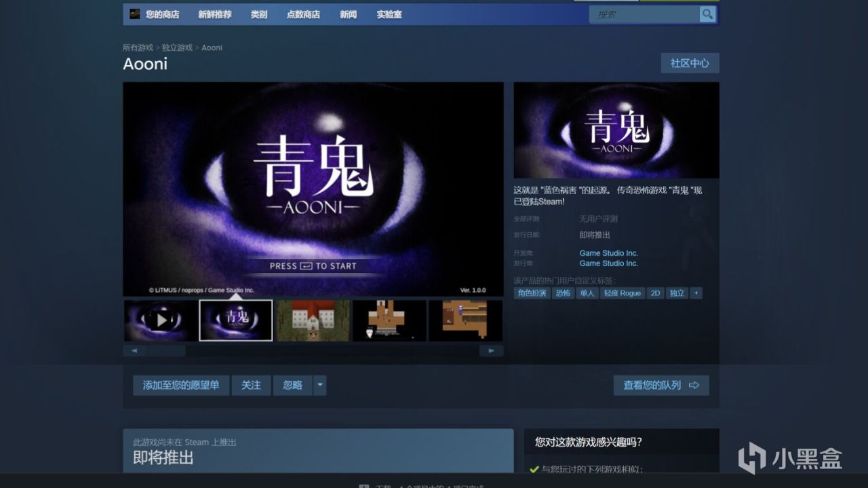The width and height of the screenshot is (868, 488).
Task: Select the 2D tag
Action: tap(655, 293)
